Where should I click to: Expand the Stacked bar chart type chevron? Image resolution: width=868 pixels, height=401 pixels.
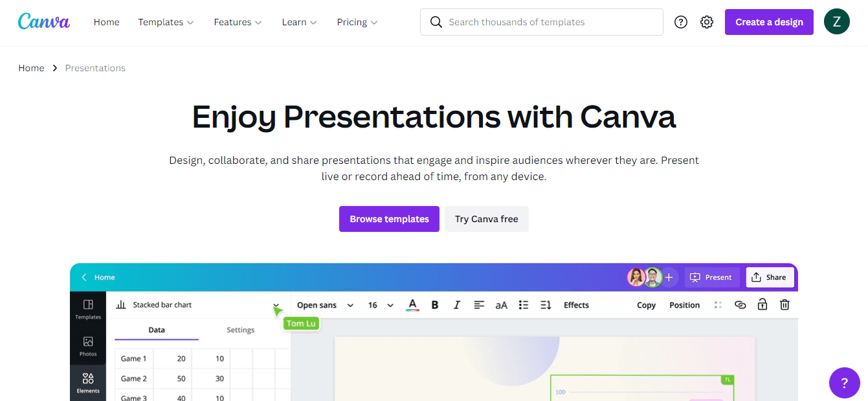coord(276,305)
